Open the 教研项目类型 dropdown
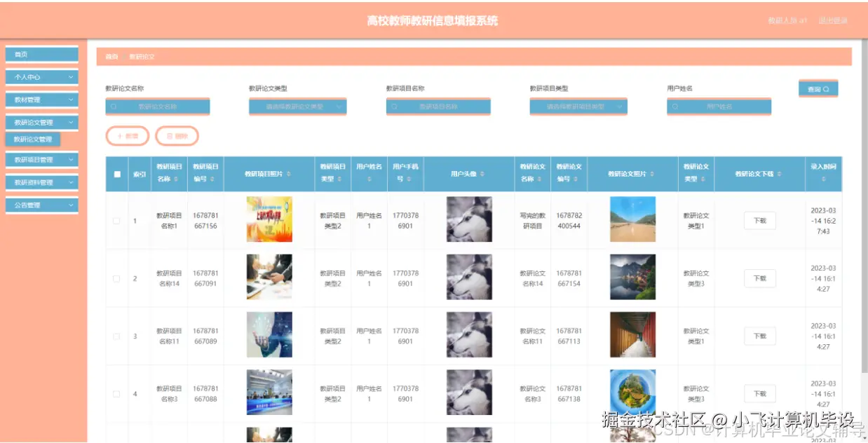The height and width of the screenshot is (443, 868). 577,106
